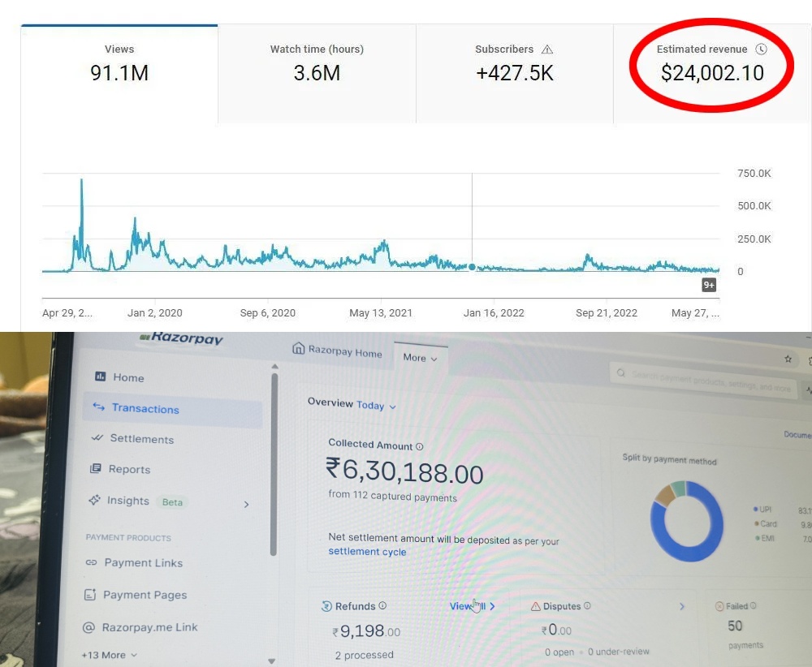Click the Payment Pages icon
The image size is (812, 667).
click(90, 595)
